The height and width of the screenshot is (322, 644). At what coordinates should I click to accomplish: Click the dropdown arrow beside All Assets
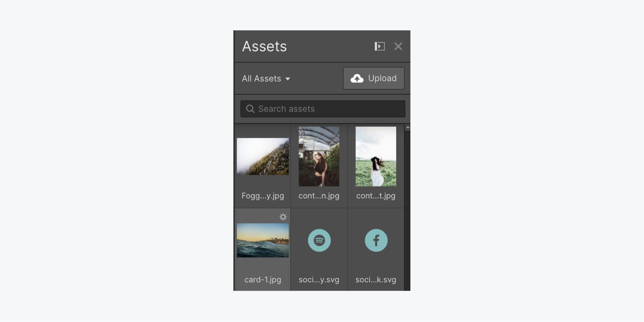[x=287, y=79]
